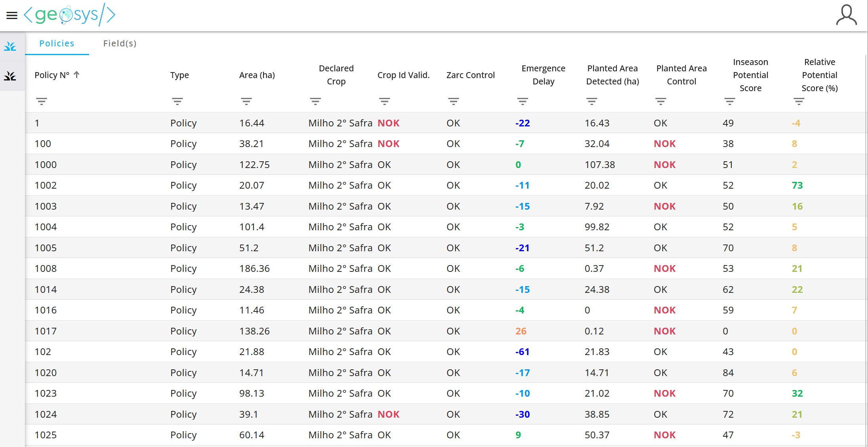The width and height of the screenshot is (868, 447).
Task: Select the blue plant sidebar icon
Action: tap(10, 47)
